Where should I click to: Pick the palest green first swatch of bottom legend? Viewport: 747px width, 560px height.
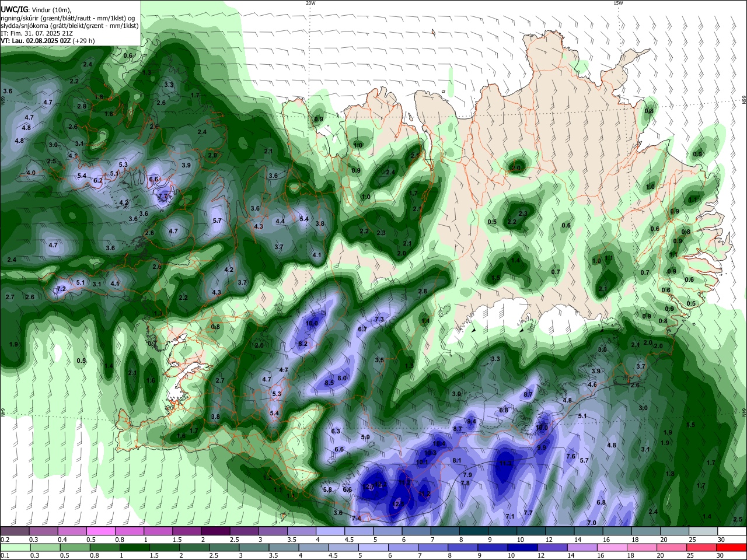[x=15, y=548]
